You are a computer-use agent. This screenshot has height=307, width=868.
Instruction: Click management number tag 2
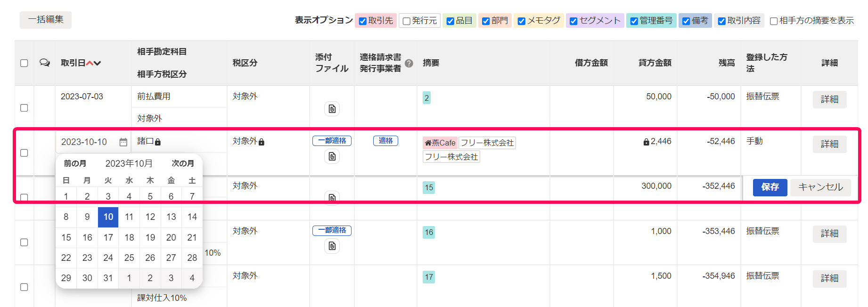426,98
